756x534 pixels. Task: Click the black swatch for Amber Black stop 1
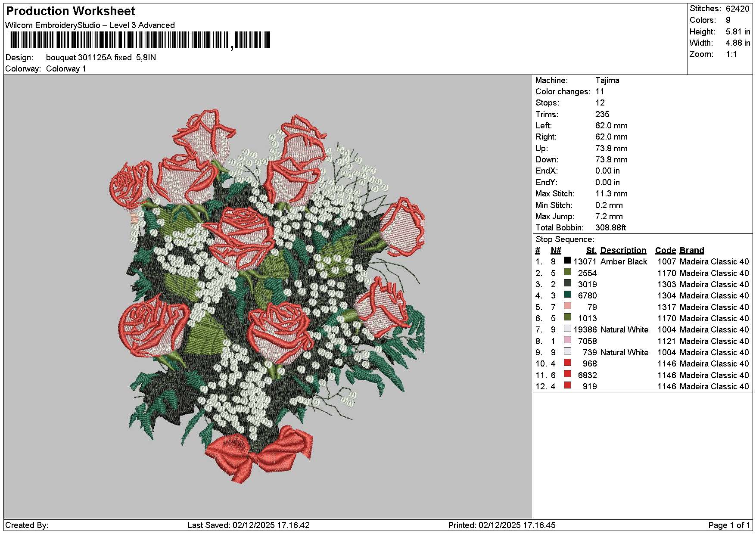[x=568, y=261]
